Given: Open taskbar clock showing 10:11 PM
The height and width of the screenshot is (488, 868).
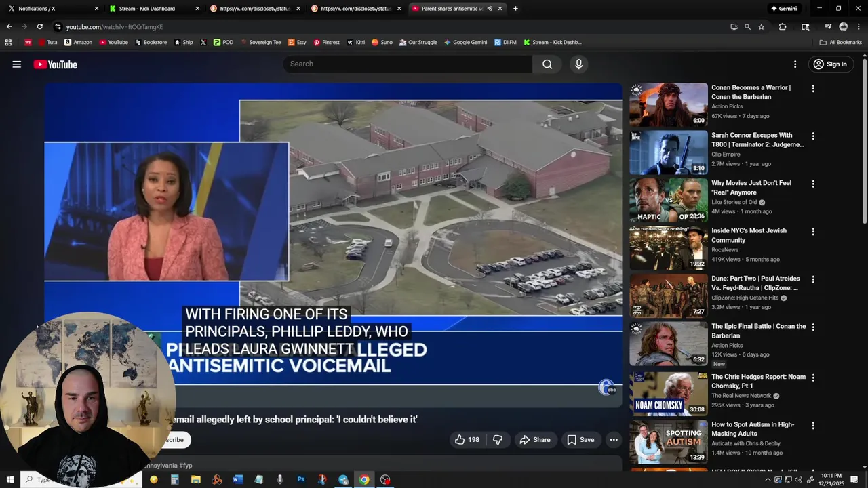Looking at the screenshot, I should pos(831,480).
